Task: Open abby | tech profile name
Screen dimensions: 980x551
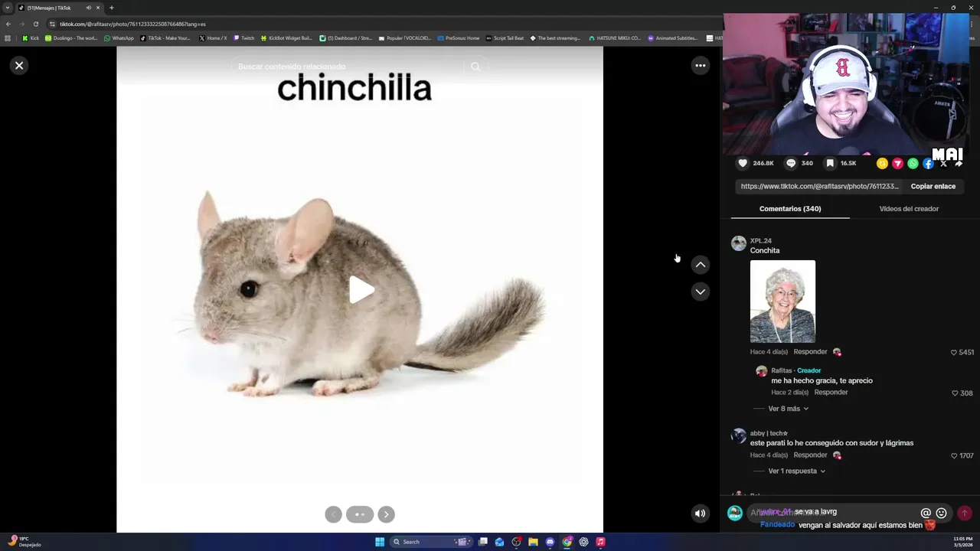Action: click(x=769, y=433)
